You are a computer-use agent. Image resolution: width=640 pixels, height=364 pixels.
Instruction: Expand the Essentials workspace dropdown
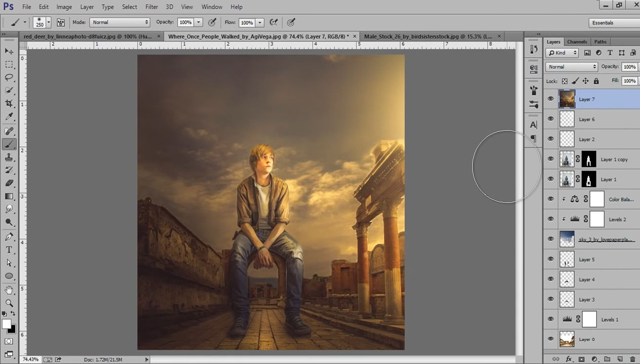click(x=614, y=23)
